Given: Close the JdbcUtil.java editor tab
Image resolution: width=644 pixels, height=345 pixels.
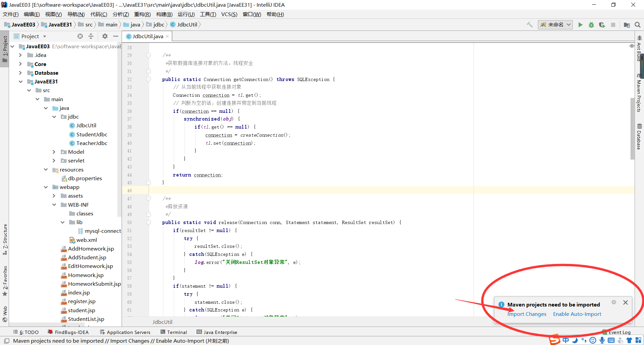Looking at the screenshot, I should point(167,36).
